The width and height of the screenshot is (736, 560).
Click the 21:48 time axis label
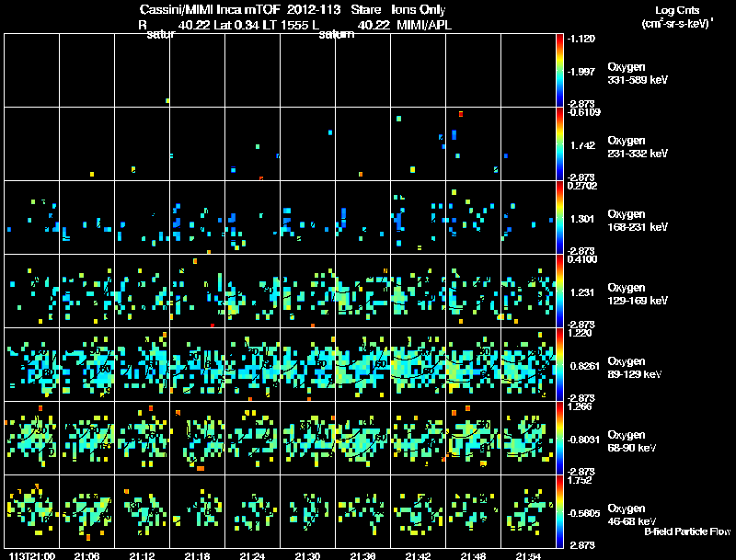(473, 556)
